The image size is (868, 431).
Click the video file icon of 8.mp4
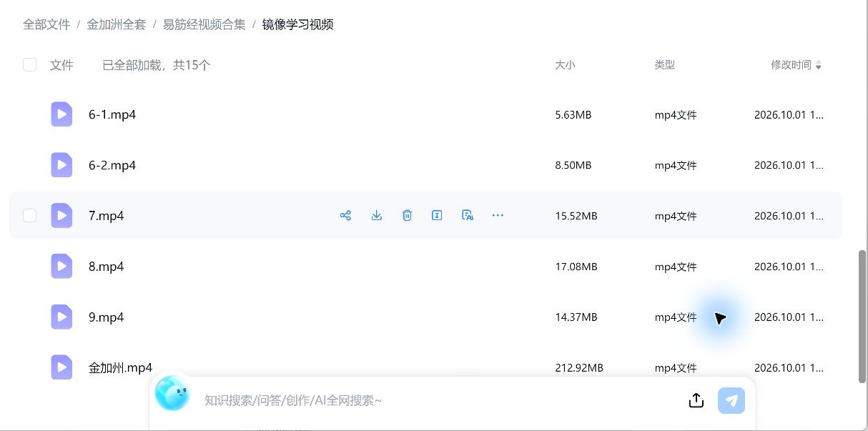click(x=61, y=267)
